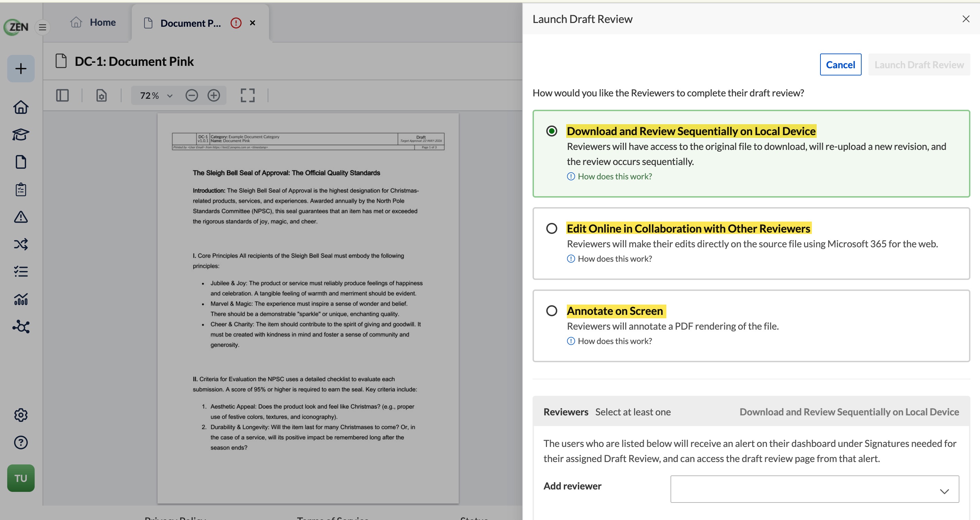Toggle the document side panel icon
The height and width of the screenshot is (520, 980).
point(62,95)
